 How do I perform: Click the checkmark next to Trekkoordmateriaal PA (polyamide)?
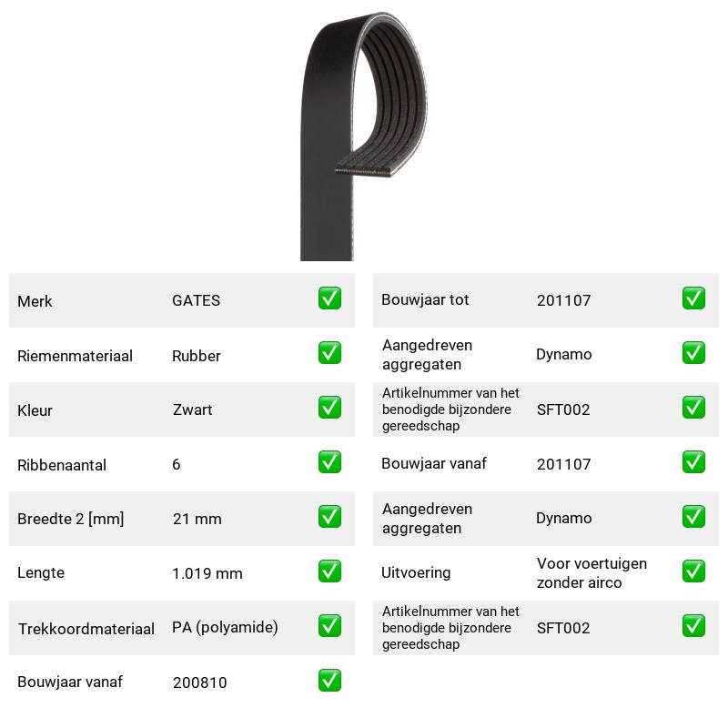(329, 626)
